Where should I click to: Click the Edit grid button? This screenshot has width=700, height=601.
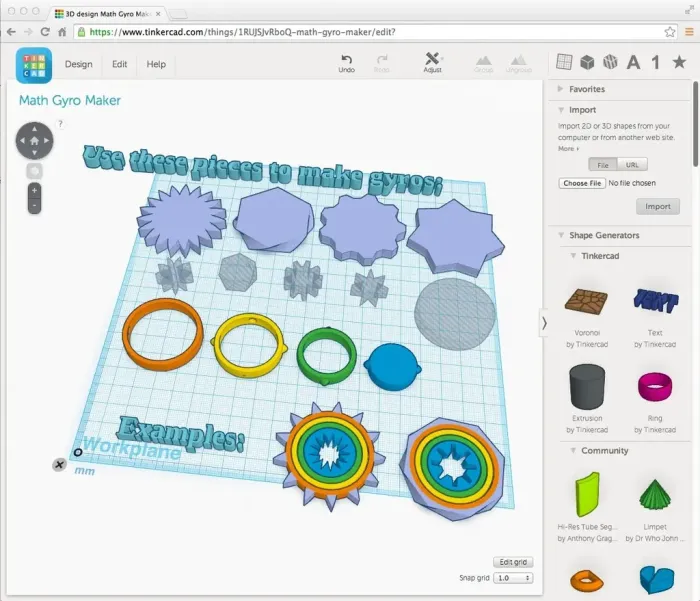tap(513, 562)
